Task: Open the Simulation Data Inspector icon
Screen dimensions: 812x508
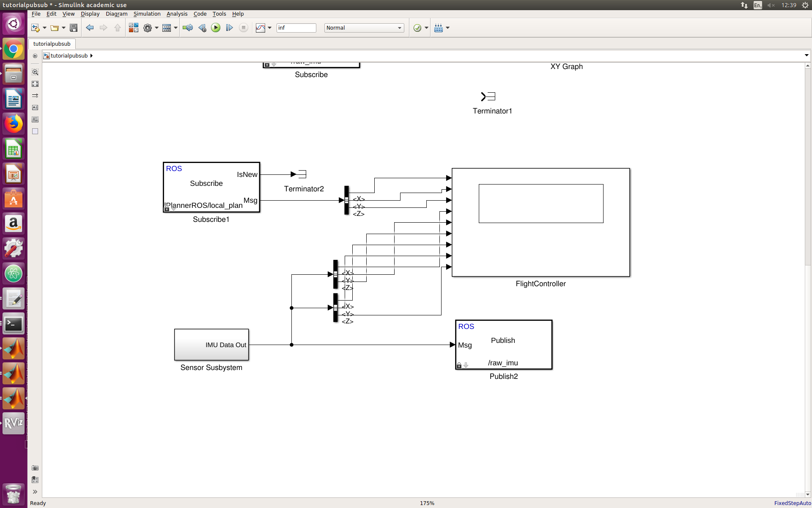Action: (261, 28)
